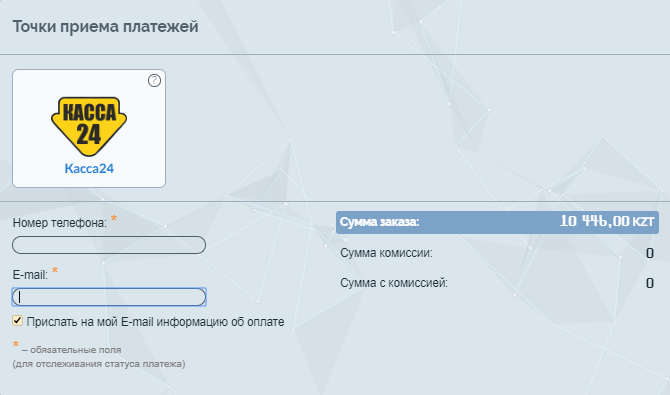This screenshot has height=395, width=670.
Task: Click the total with commission value zero
Action: 650,283
